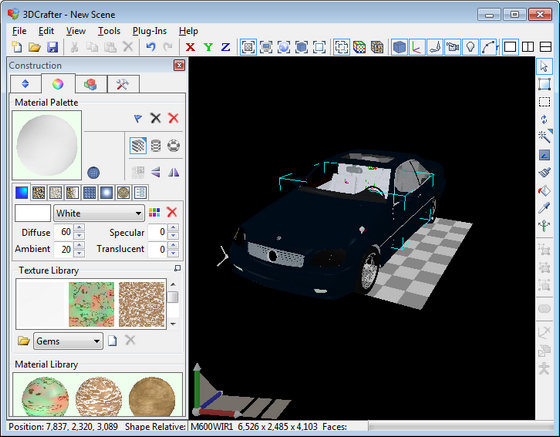Screen dimensions: 560x437
Task: Open texture library folder button
Action: pyautogui.click(x=24, y=341)
